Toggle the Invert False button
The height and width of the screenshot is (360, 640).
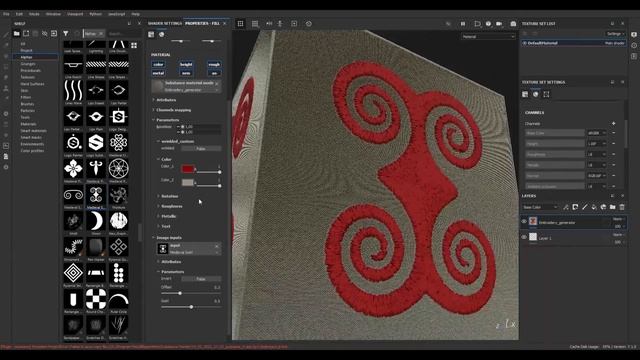201,279
